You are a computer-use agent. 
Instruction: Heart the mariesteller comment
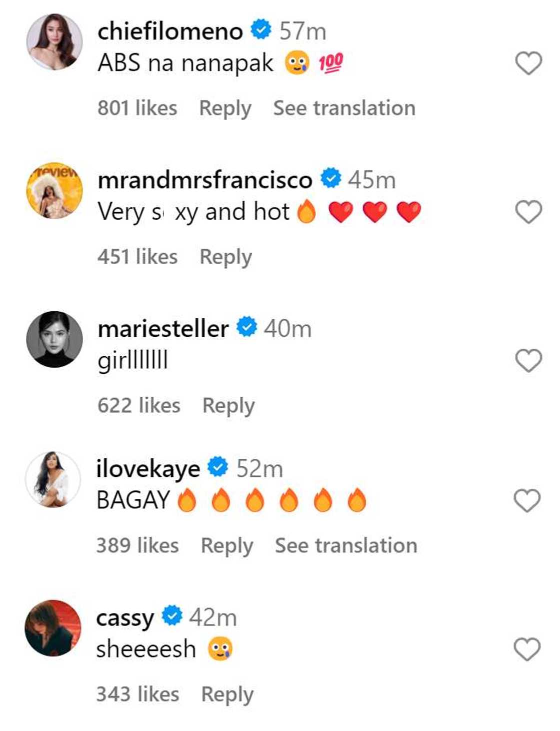tap(528, 361)
